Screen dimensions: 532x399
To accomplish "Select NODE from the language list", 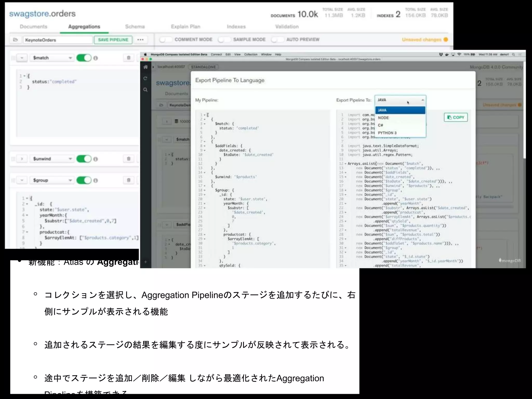I will pos(400,118).
